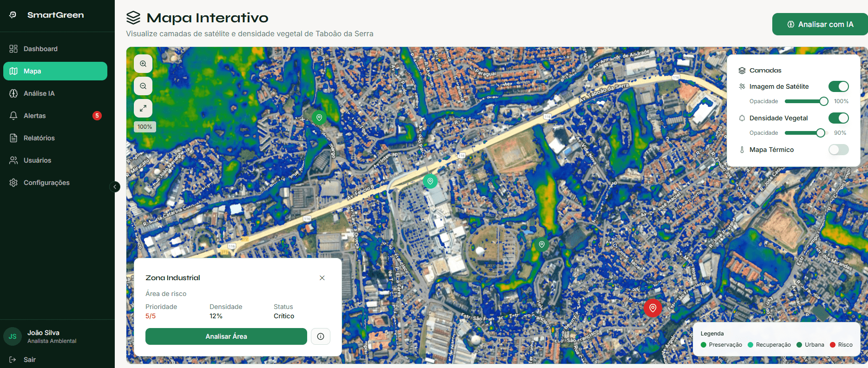
Task: Click the SmartGreen logo icon
Action: point(13,15)
